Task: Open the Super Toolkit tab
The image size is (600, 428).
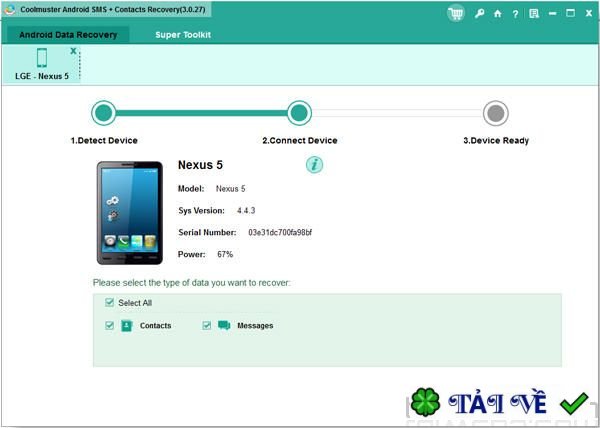Action: pyautogui.click(x=183, y=35)
